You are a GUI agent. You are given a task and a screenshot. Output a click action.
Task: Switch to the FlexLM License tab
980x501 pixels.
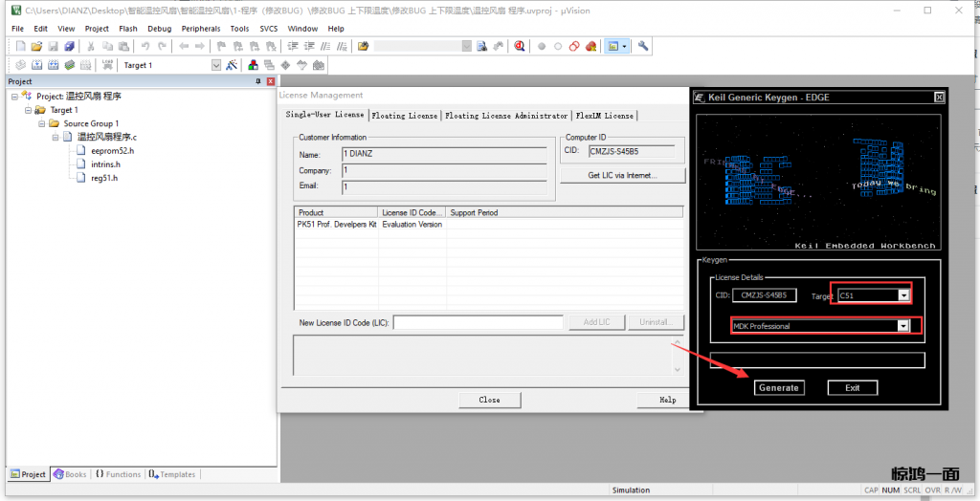604,116
